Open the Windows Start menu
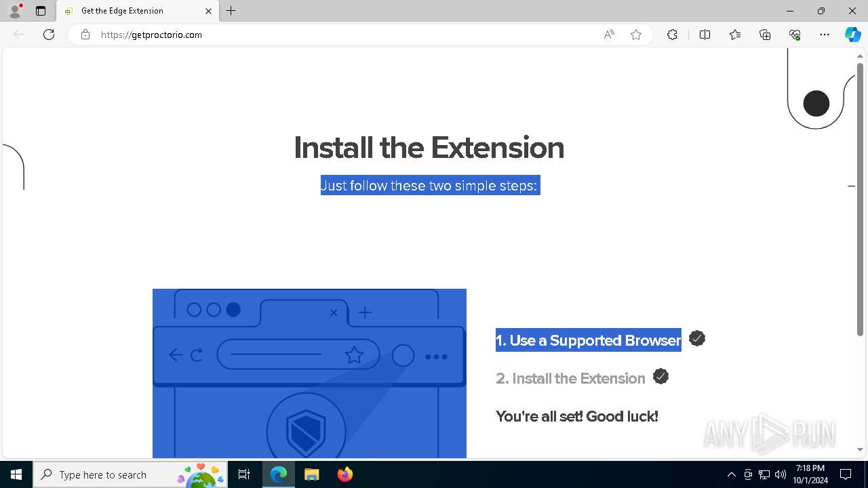The image size is (868, 488). click(x=16, y=474)
